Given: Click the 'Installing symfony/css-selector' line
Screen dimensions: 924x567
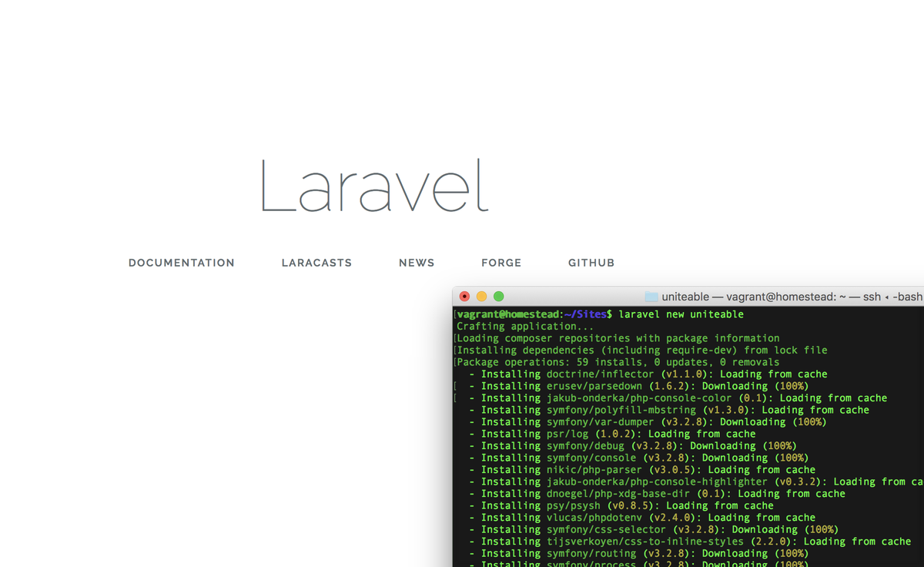Looking at the screenshot, I should [654, 529].
